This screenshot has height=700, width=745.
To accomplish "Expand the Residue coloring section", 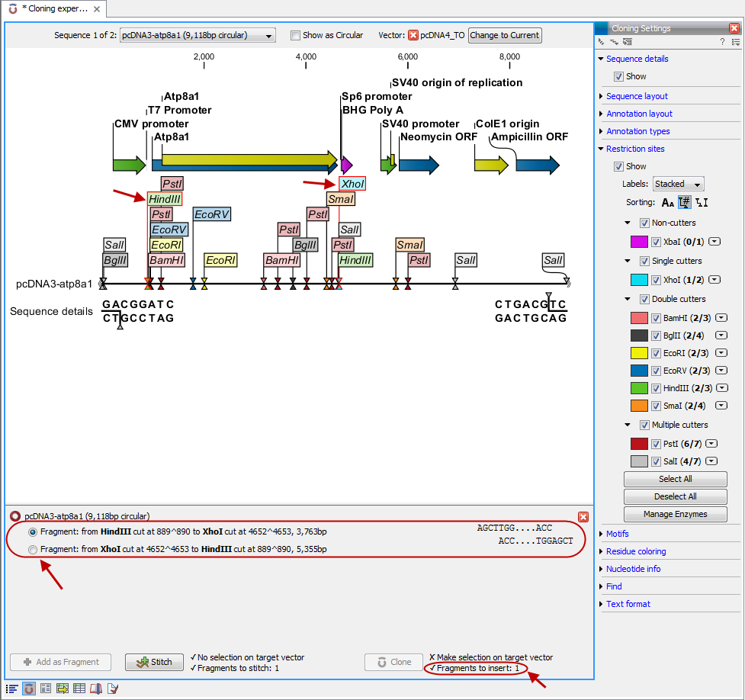I will coord(636,551).
